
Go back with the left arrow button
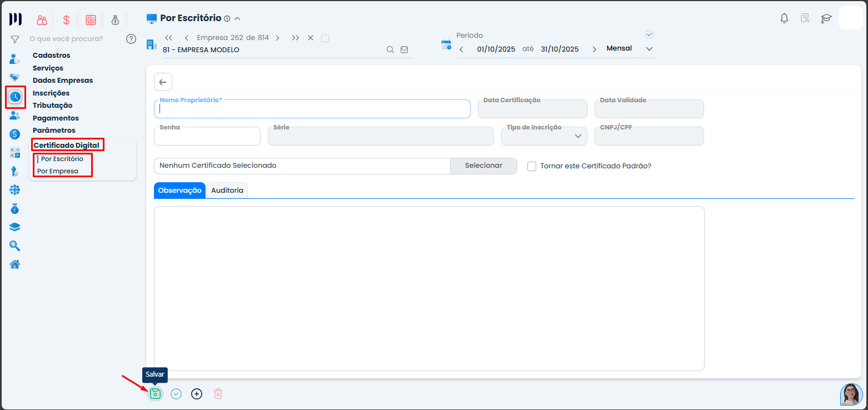point(163,82)
